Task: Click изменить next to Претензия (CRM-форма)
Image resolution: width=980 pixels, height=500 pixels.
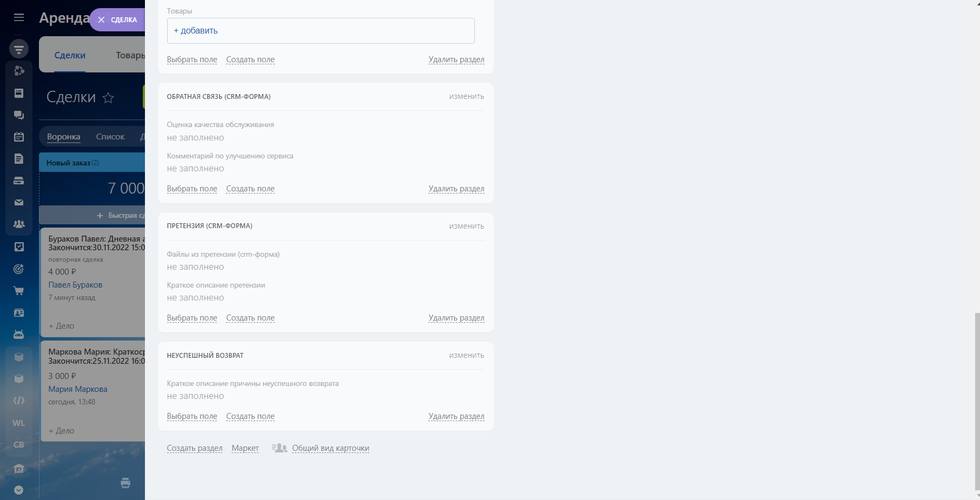Action: tap(466, 226)
